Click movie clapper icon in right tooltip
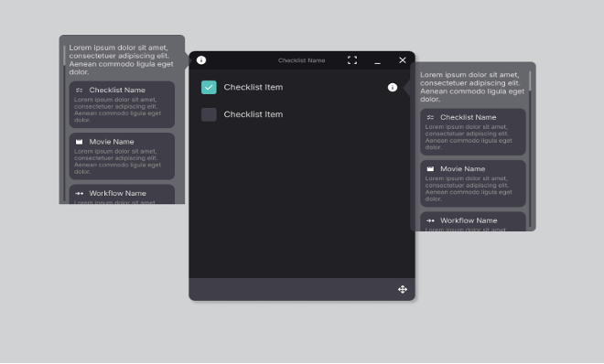 coord(430,169)
